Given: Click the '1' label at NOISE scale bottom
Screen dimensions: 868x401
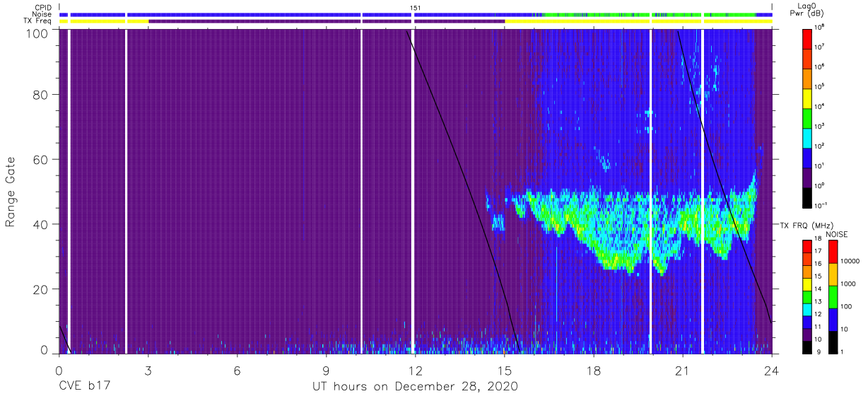Looking at the screenshot, I should 841,351.
